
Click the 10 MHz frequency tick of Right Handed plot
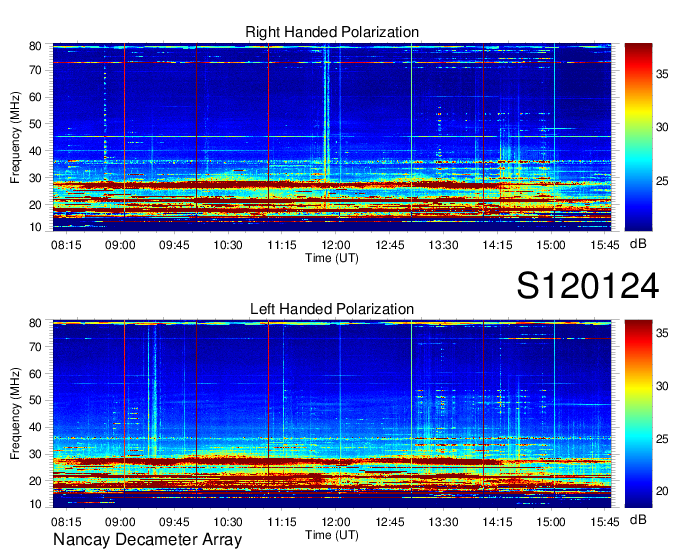(35, 227)
